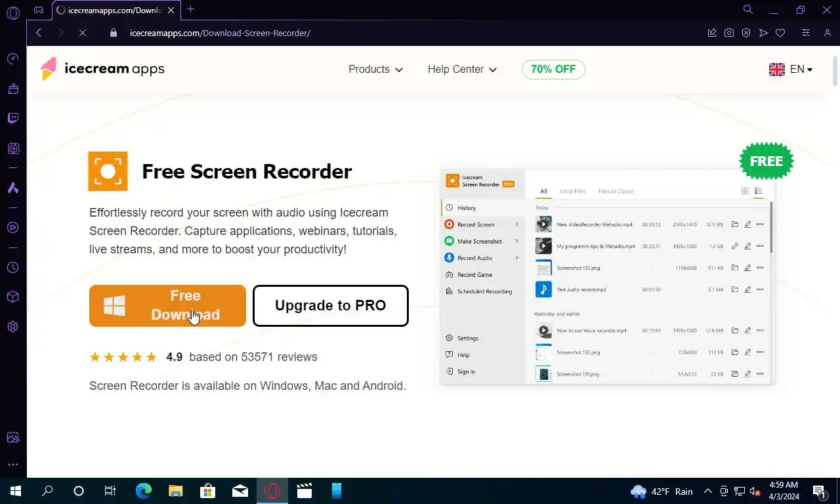Open the picture icon near sidebar bottom
840x504 pixels.
click(x=13, y=438)
